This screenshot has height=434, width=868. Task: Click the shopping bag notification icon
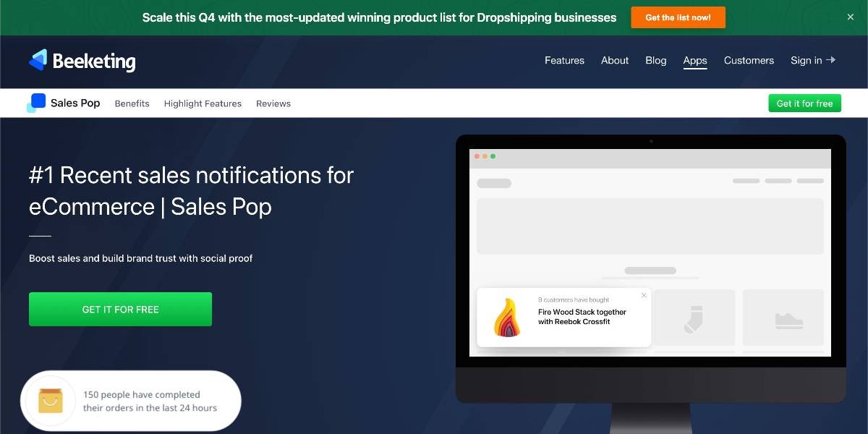(51, 401)
